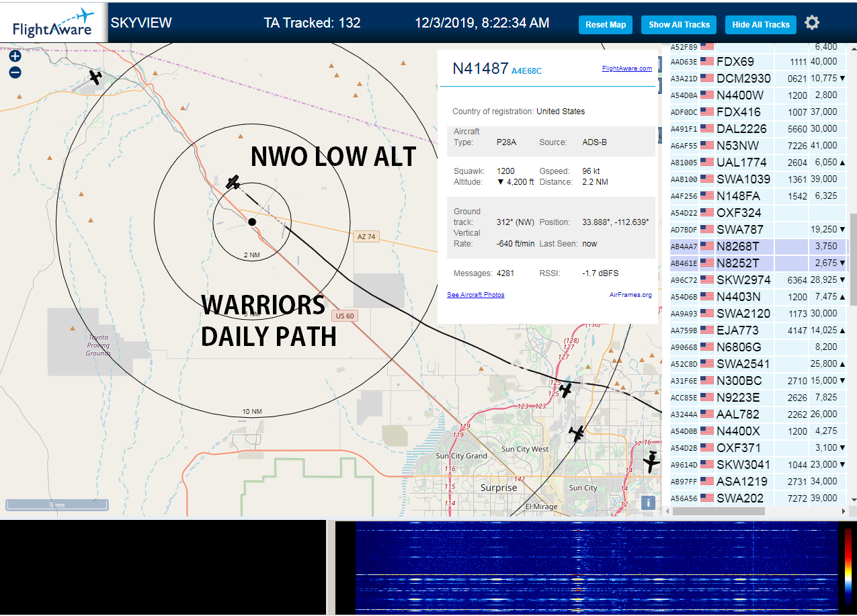Click the aircraft list horizontal scrollbar thumb

(718, 511)
